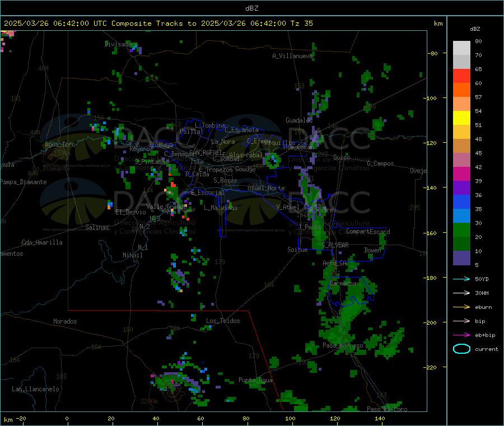This screenshot has height=426, width=504.
Task: Click the cyan 'current' ellipse legend symbol
Action: [x=461, y=349]
